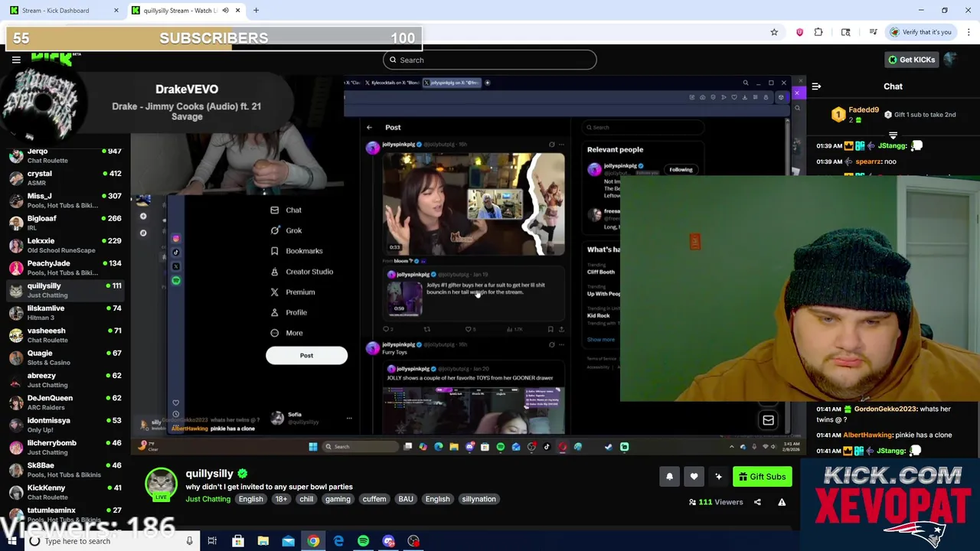The height and width of the screenshot is (551, 980).
Task: Open Chrome media controls icon
Action: (873, 32)
